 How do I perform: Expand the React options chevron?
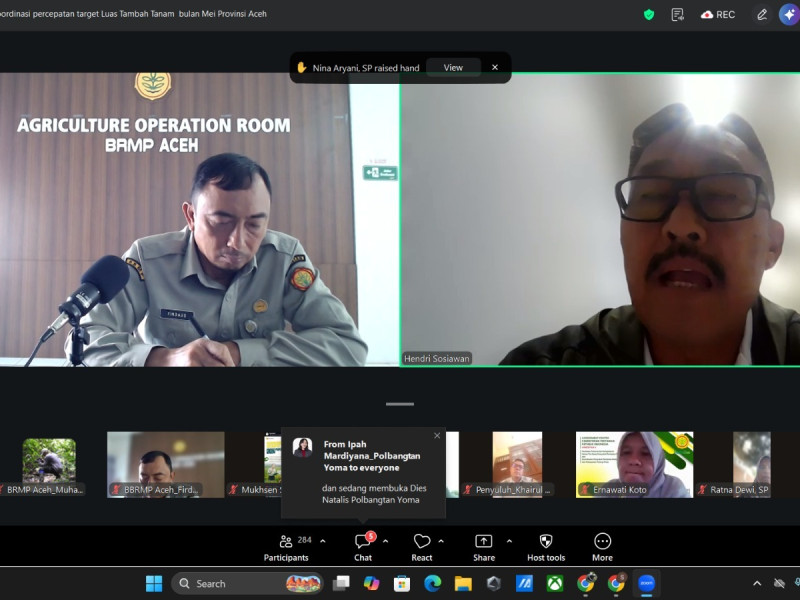441,541
